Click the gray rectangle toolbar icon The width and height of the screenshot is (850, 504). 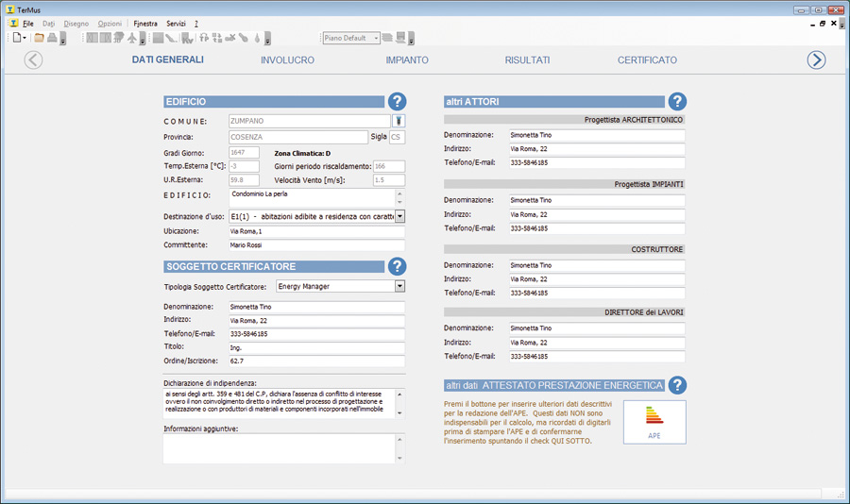tap(159, 38)
